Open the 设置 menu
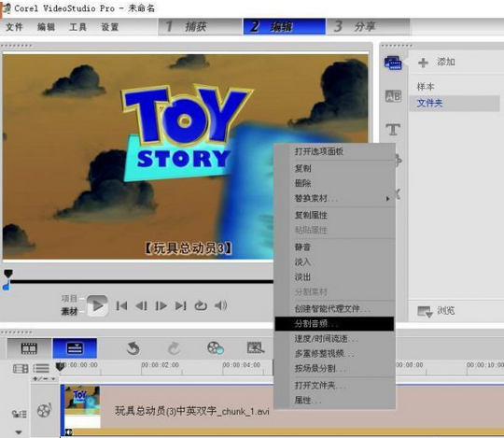Viewport: 504px width, 438px height. click(x=110, y=27)
